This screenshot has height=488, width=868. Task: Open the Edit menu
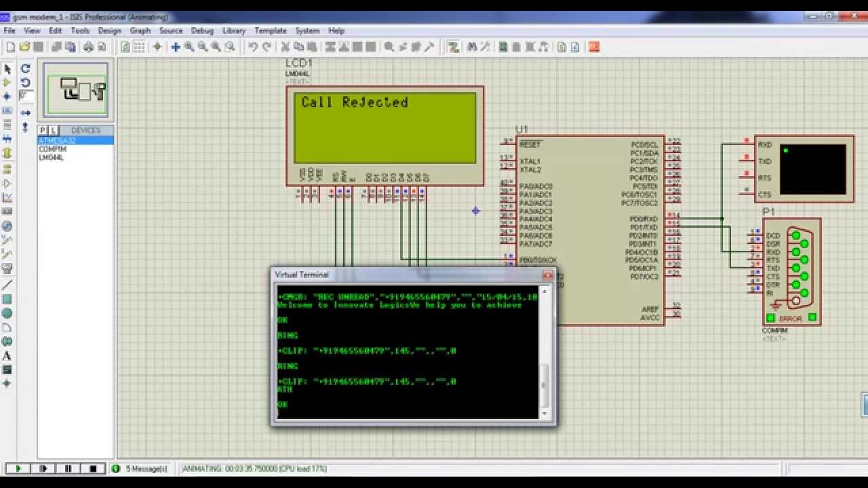pos(56,30)
